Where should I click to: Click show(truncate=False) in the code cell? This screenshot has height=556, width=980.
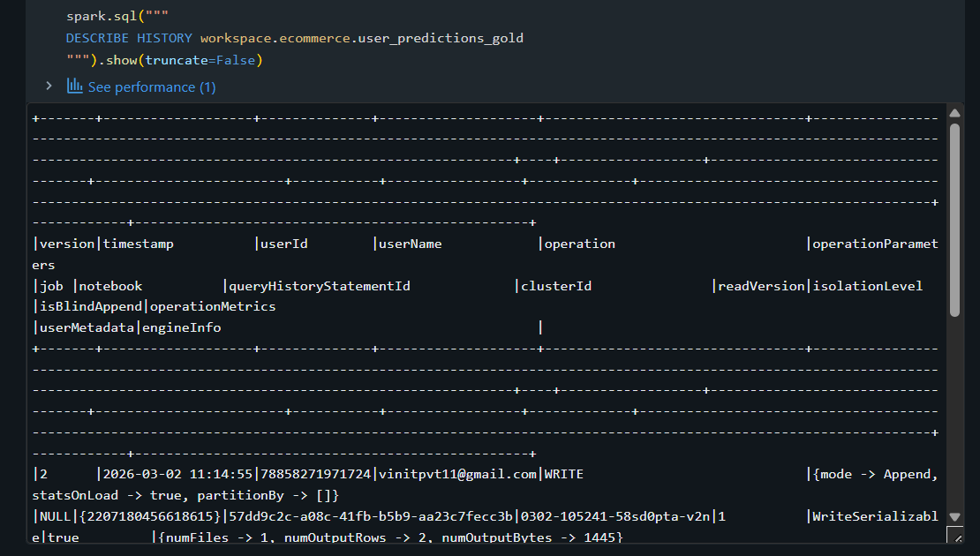pos(185,60)
